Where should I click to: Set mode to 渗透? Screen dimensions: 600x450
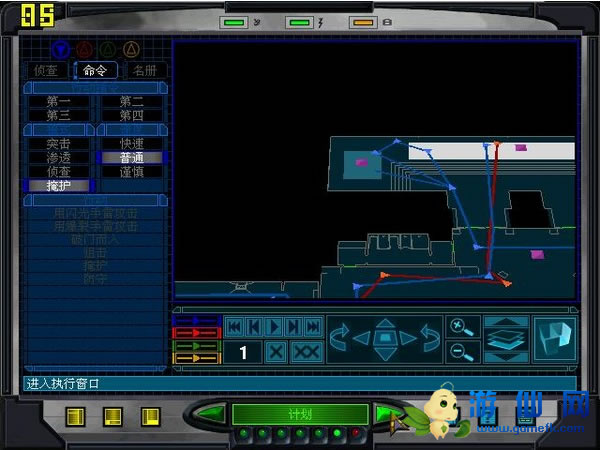59,158
